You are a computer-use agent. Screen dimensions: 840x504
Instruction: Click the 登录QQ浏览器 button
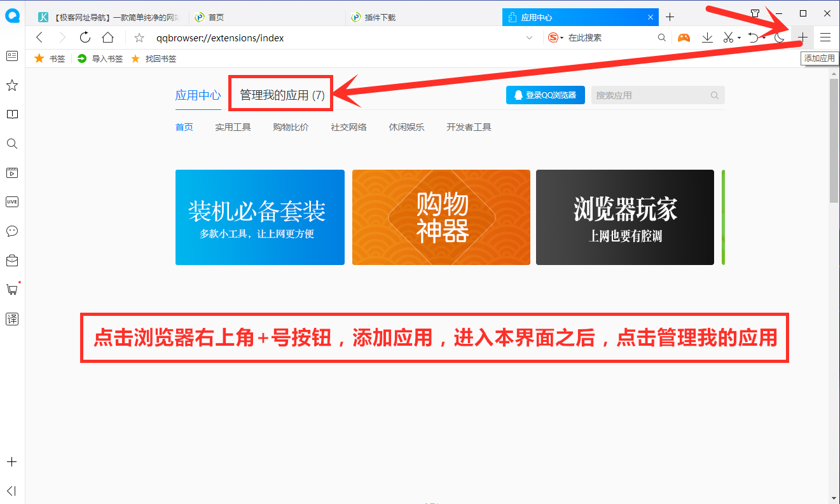coord(545,95)
